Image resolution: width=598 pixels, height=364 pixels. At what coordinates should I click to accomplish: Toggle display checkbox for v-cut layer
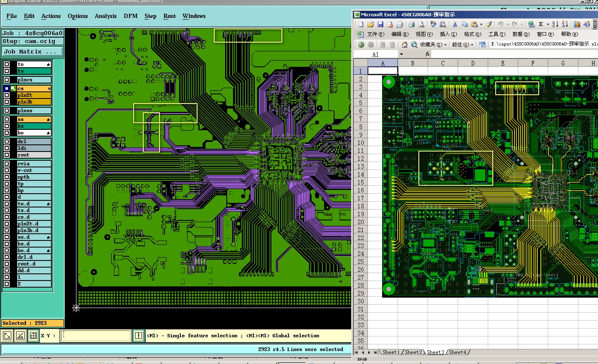(x=7, y=170)
